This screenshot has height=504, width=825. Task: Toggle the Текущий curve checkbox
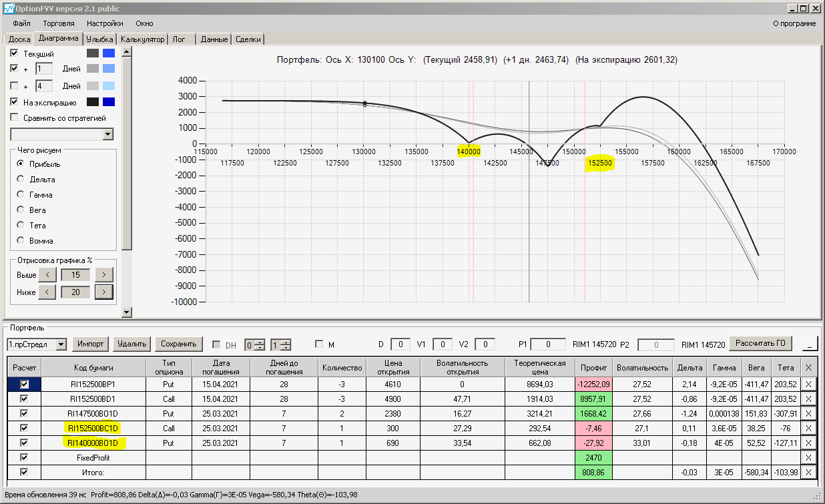click(x=15, y=53)
